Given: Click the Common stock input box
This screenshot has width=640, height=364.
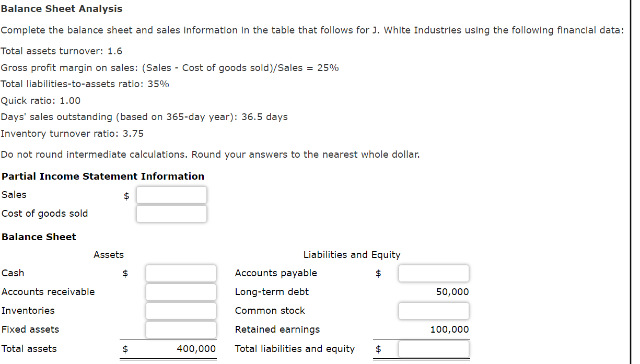Looking at the screenshot, I should [x=434, y=311].
